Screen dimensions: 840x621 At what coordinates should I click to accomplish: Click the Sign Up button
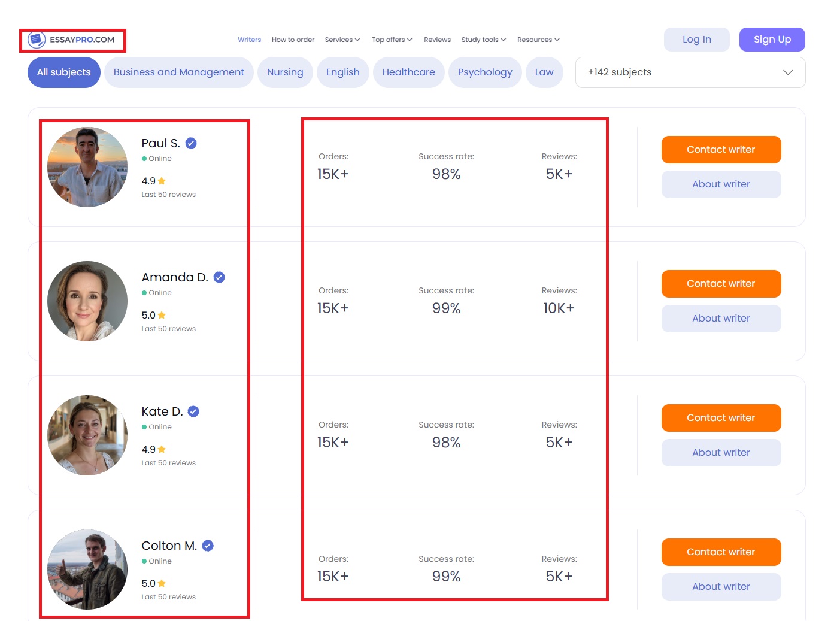[x=772, y=40]
